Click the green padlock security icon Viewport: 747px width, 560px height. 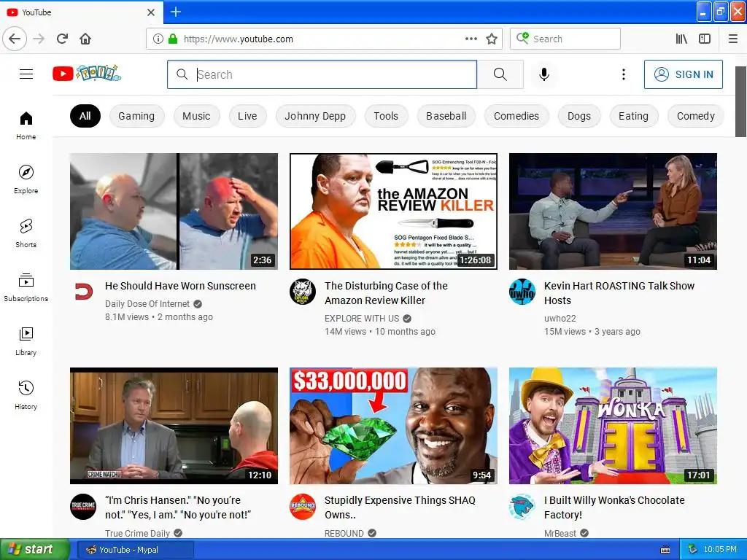[x=173, y=39]
